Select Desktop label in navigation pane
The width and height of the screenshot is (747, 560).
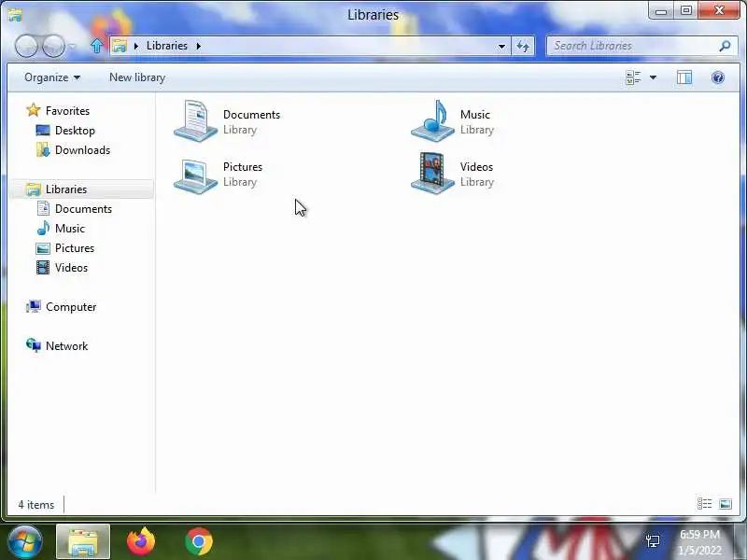75,131
